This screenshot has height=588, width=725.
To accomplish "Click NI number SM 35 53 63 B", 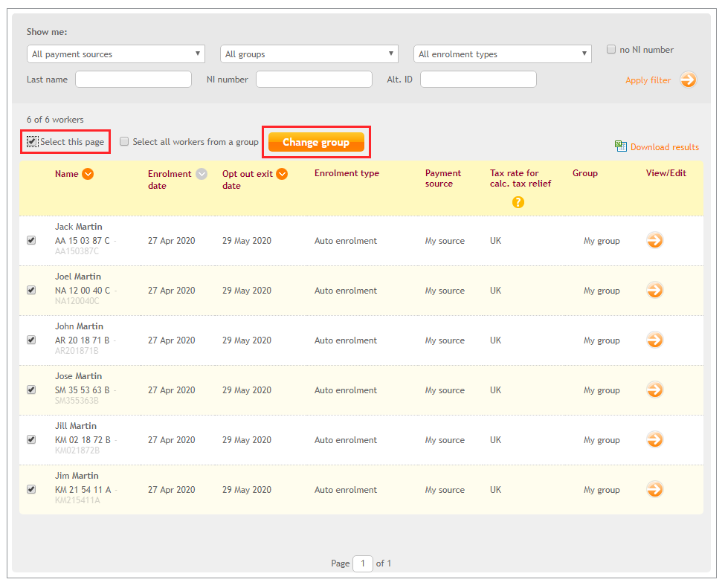I will [83, 390].
